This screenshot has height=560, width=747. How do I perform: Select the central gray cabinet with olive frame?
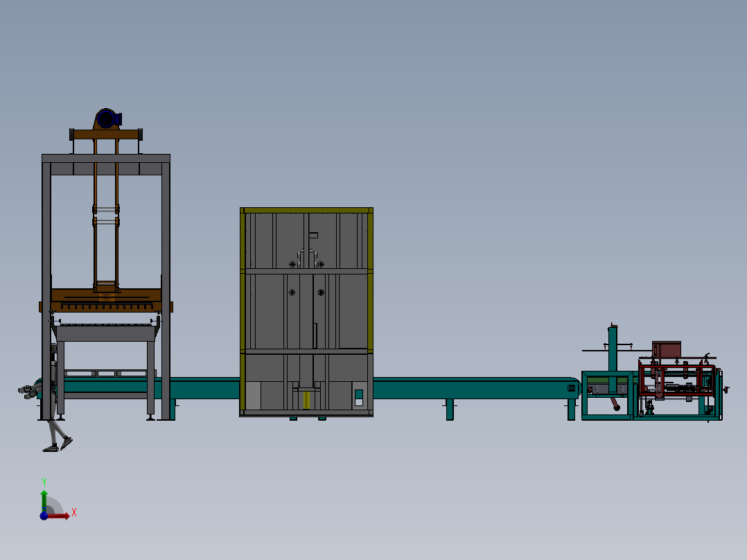(x=306, y=312)
